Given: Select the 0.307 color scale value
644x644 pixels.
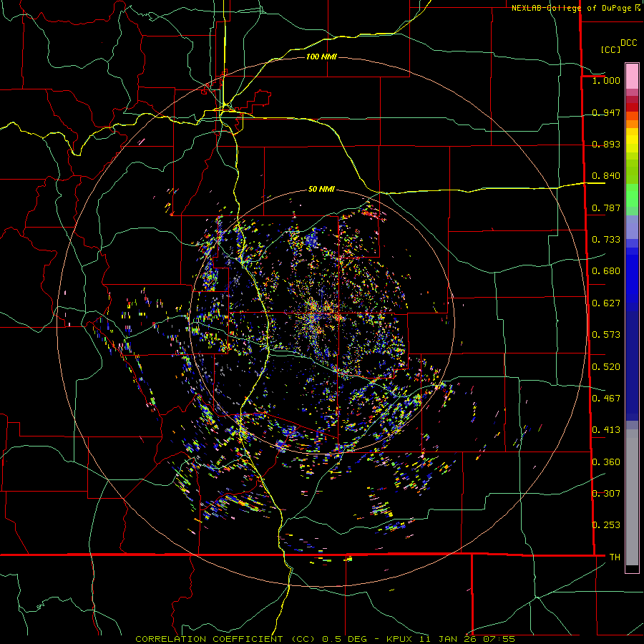Looking at the screenshot, I should coord(606,494).
